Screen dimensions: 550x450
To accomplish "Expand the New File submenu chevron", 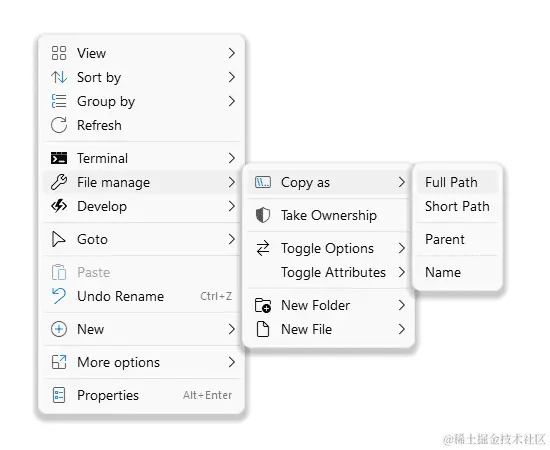I will (402, 329).
